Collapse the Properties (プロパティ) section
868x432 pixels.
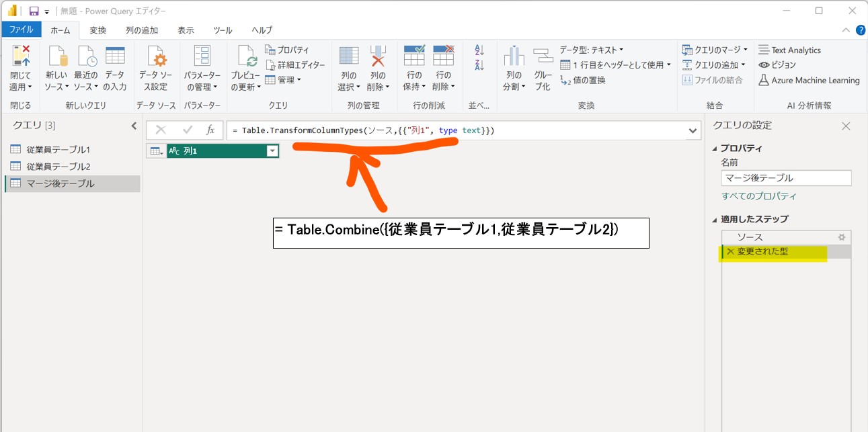pyautogui.click(x=715, y=148)
